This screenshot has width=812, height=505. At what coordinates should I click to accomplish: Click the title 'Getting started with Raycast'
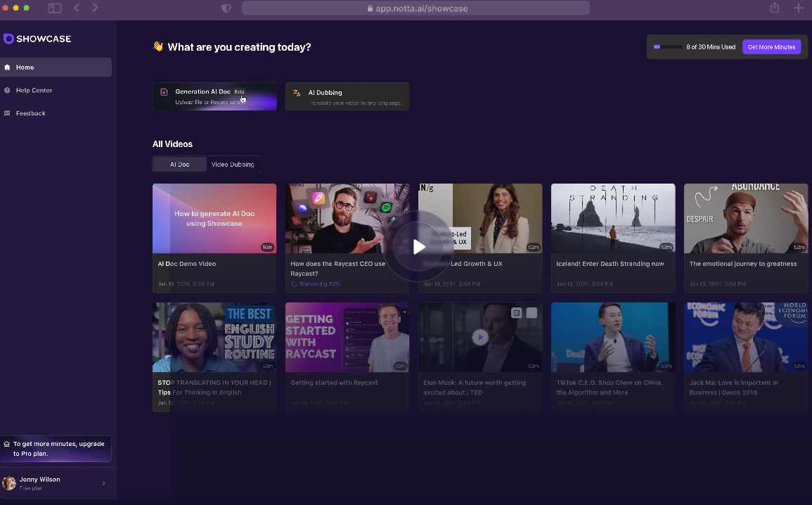tap(334, 383)
